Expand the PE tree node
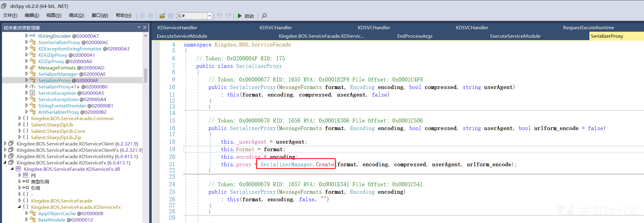The width and height of the screenshot is (644, 223). [20, 175]
